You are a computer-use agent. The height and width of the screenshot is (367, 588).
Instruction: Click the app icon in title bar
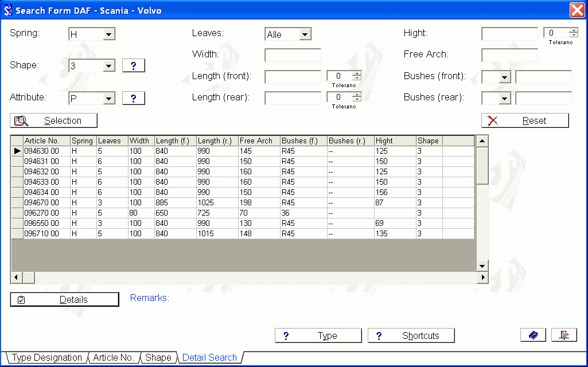click(8, 10)
